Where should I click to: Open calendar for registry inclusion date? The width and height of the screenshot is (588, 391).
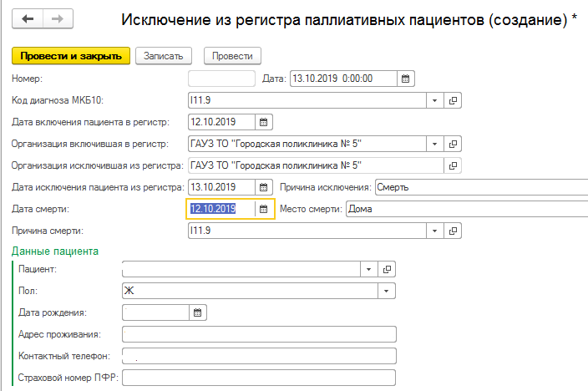263,123
